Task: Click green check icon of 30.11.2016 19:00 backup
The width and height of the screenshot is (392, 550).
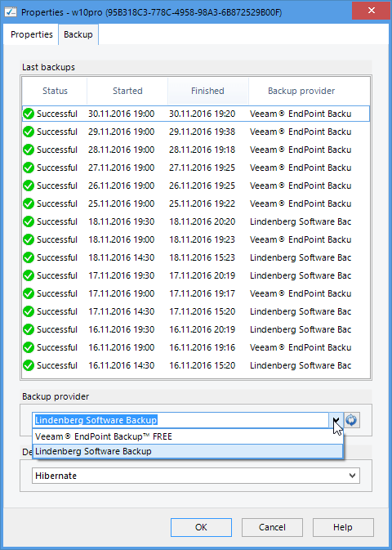Action: pos(29,114)
